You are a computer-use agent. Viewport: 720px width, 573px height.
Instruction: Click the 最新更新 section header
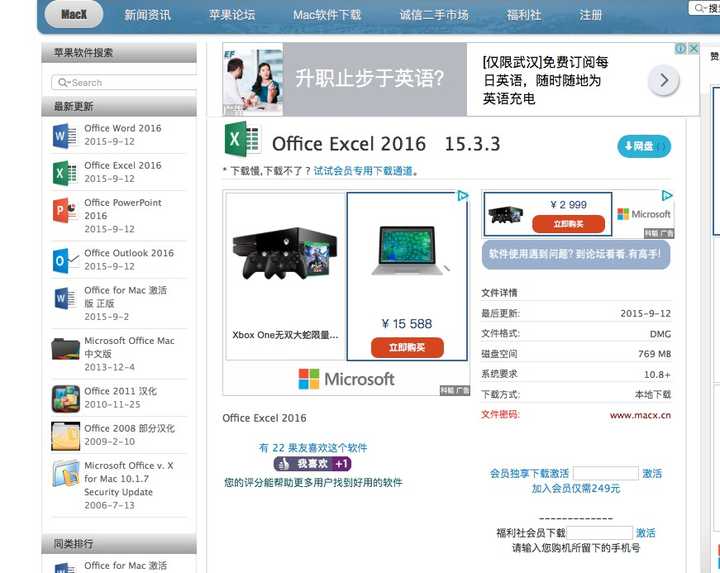point(119,106)
